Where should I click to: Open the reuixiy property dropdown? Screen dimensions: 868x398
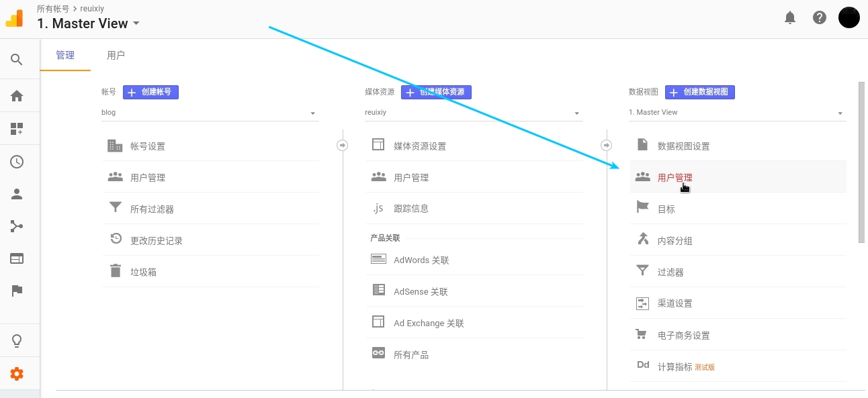pyautogui.click(x=474, y=113)
